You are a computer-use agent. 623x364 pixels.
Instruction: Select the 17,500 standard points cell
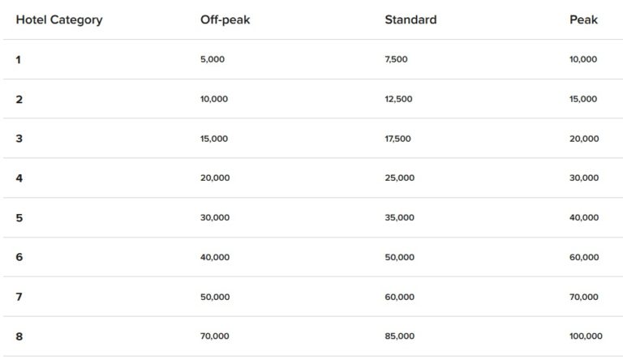pyautogui.click(x=397, y=139)
